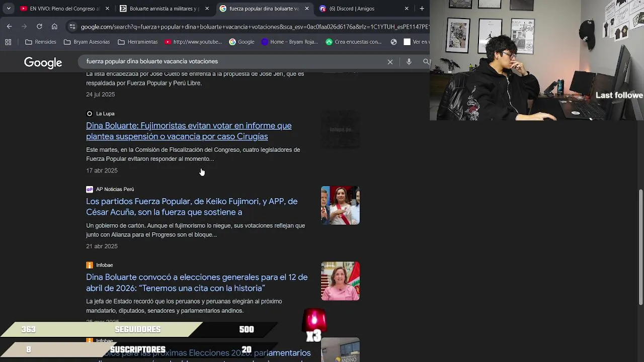
Task: Open the http://www.youtube... bookmark
Action: coord(193,42)
